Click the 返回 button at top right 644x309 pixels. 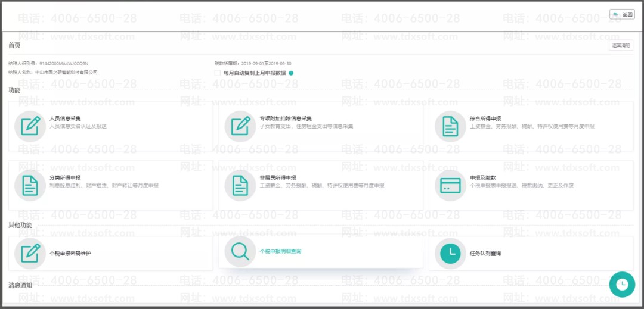click(x=622, y=14)
